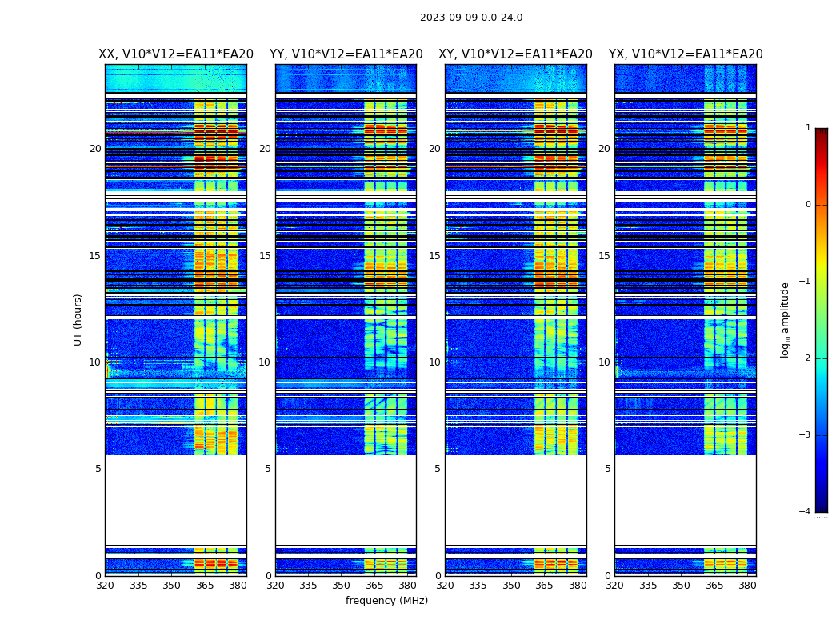Screen dimensions: 840x640
Task: Click the white data gap in XX panel
Action: click(176, 500)
